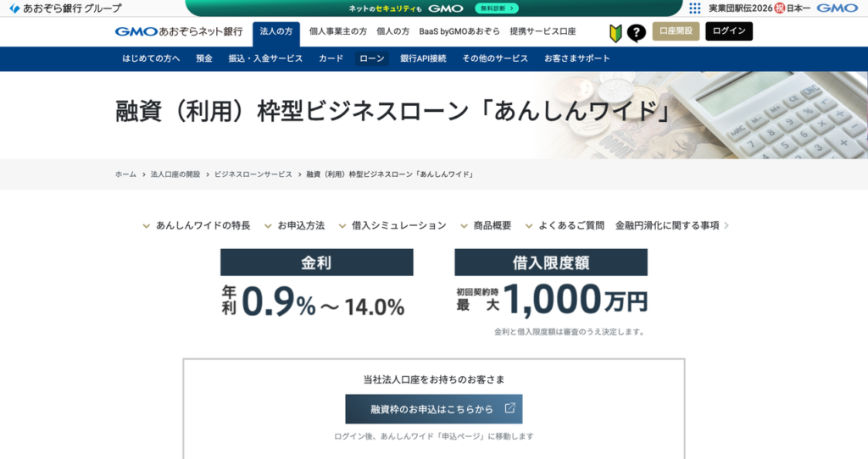Open the はじめての方へ menu
868x459 pixels.
(151, 58)
